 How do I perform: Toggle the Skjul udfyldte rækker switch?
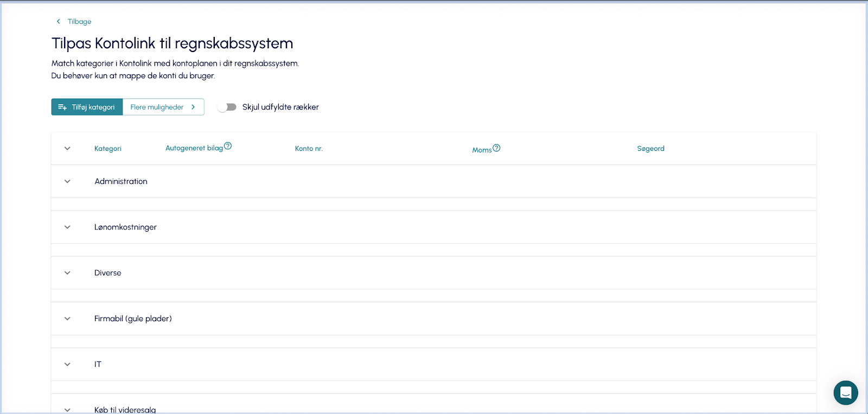click(x=227, y=107)
